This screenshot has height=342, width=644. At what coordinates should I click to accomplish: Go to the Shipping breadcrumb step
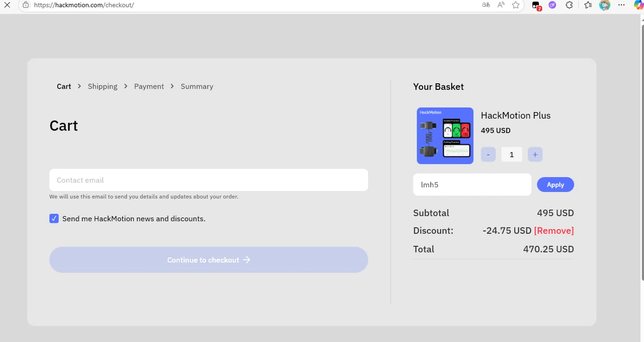coord(103,86)
